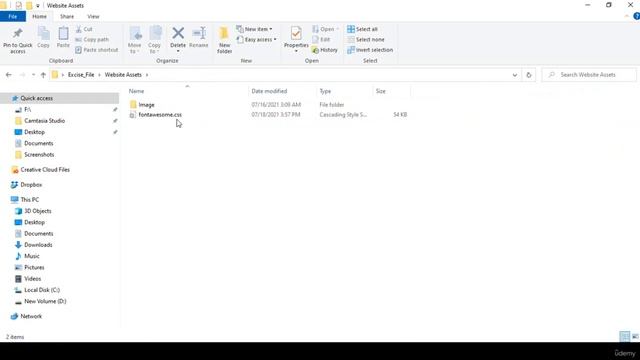Open Music in sidebar
Viewport: 640px width, 360px height.
click(32, 256)
